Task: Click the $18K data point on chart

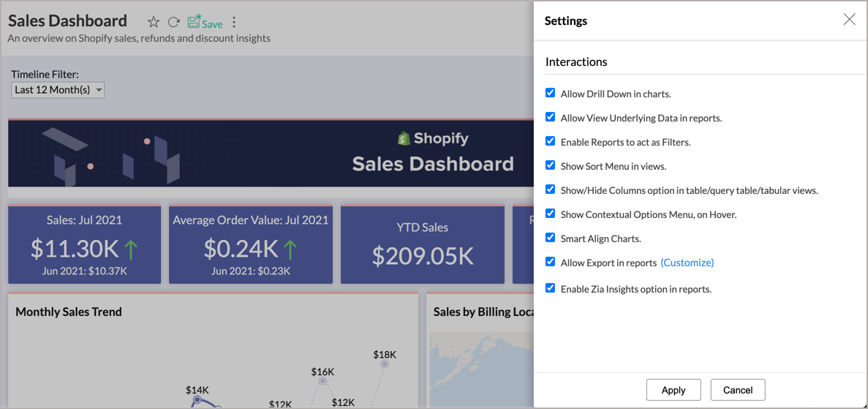Action: (385, 364)
